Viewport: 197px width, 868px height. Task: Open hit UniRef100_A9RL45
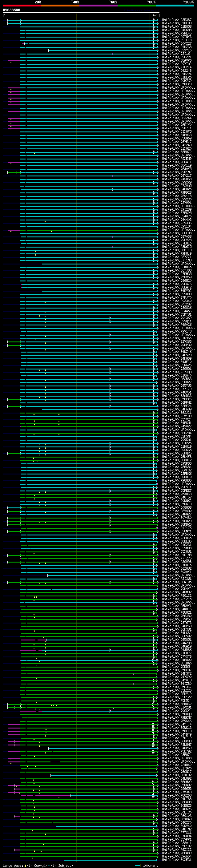(176, 33)
